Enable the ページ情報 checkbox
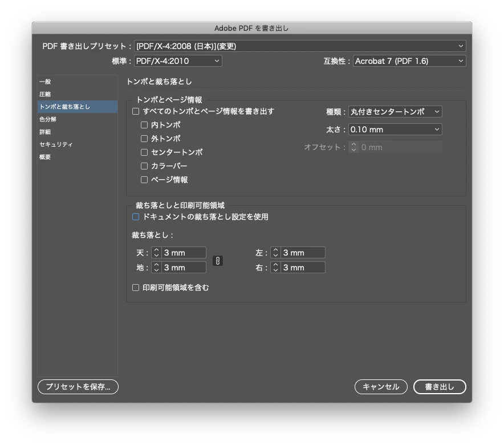 click(144, 179)
